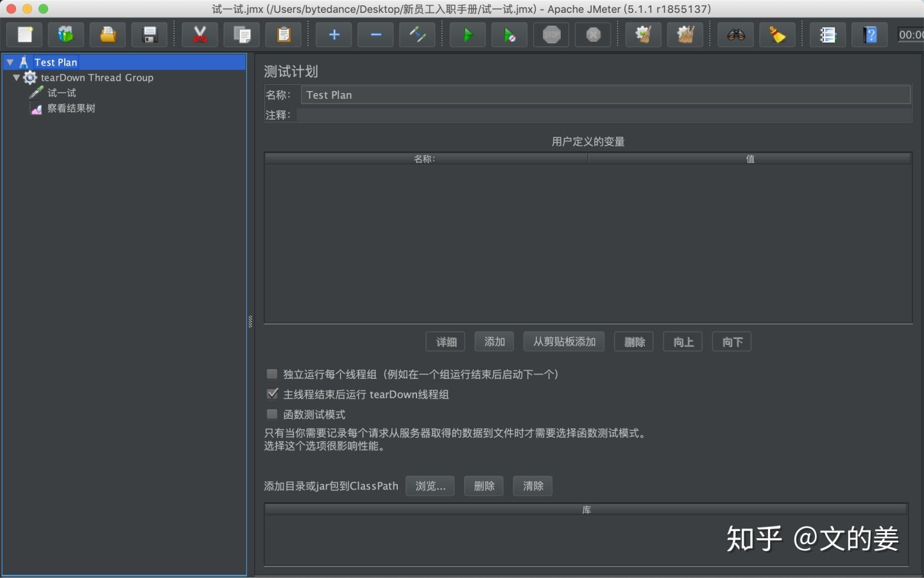Collapse tearDown Thread Group node
The height and width of the screenshot is (578, 924).
(x=17, y=78)
